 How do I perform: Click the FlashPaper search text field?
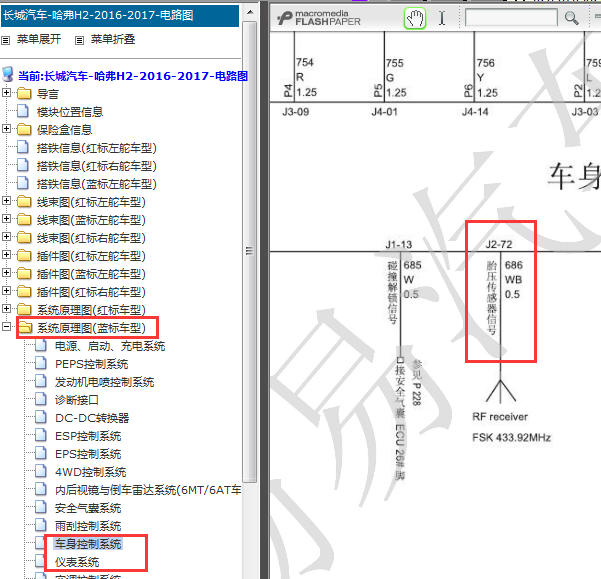(x=511, y=18)
